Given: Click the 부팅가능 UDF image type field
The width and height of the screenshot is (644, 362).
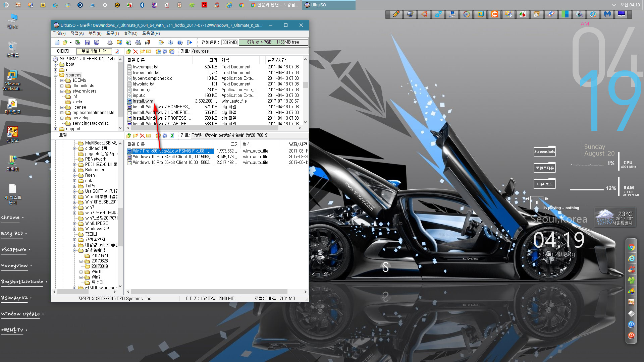Looking at the screenshot, I should click(94, 51).
